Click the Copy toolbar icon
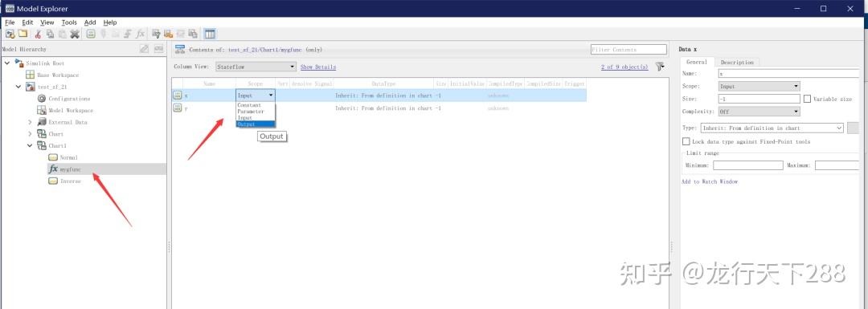 [x=50, y=35]
